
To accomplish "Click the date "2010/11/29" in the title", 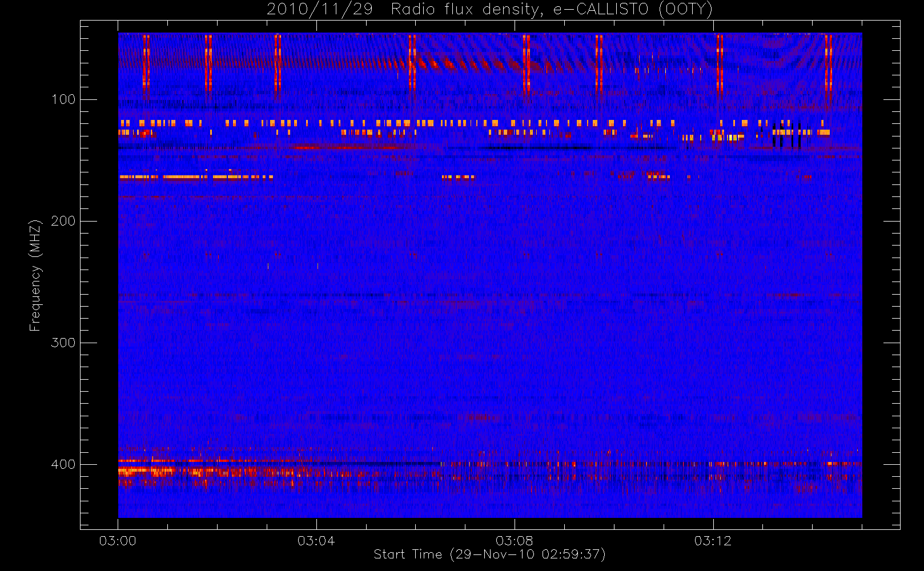I will (x=320, y=10).
